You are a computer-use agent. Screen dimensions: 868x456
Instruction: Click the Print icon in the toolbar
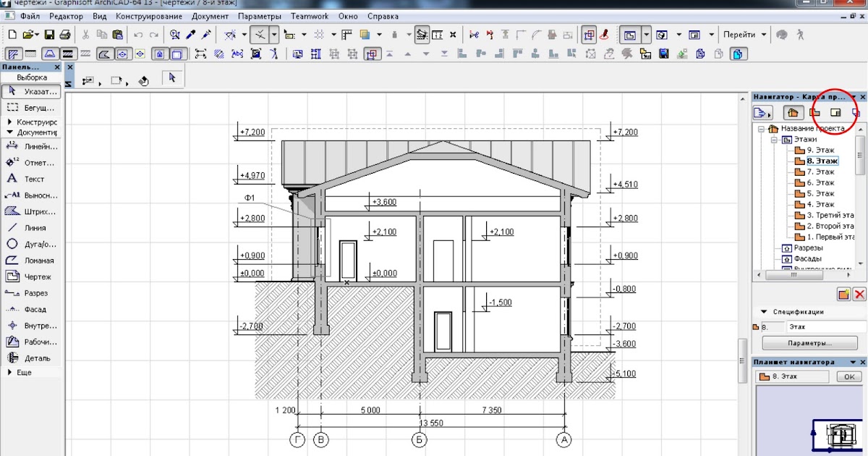64,34
